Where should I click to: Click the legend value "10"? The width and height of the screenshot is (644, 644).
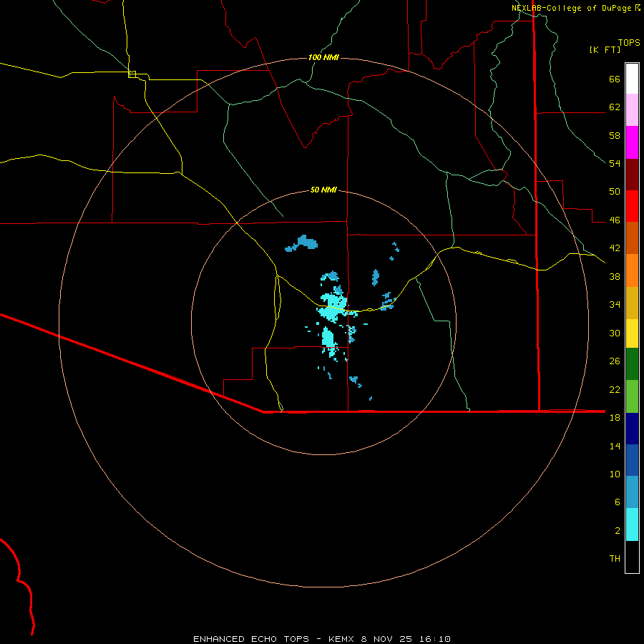click(615, 474)
